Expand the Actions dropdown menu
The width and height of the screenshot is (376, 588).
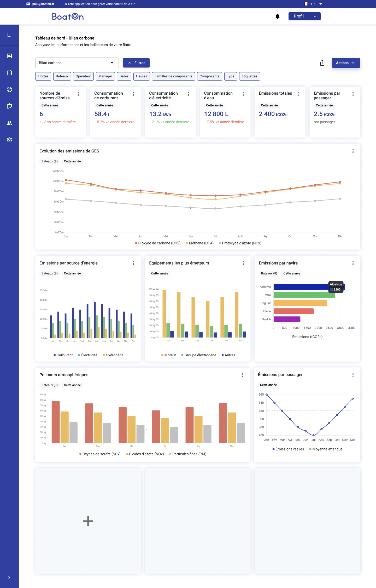click(x=346, y=63)
